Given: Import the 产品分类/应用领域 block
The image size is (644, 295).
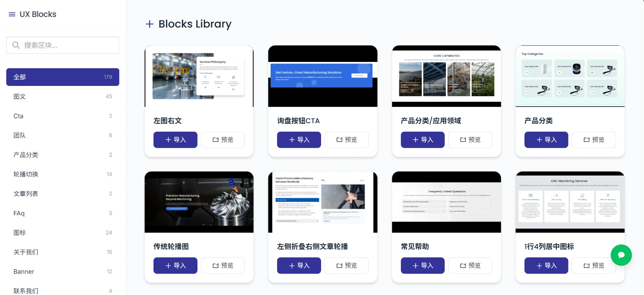Looking at the screenshot, I should [423, 140].
